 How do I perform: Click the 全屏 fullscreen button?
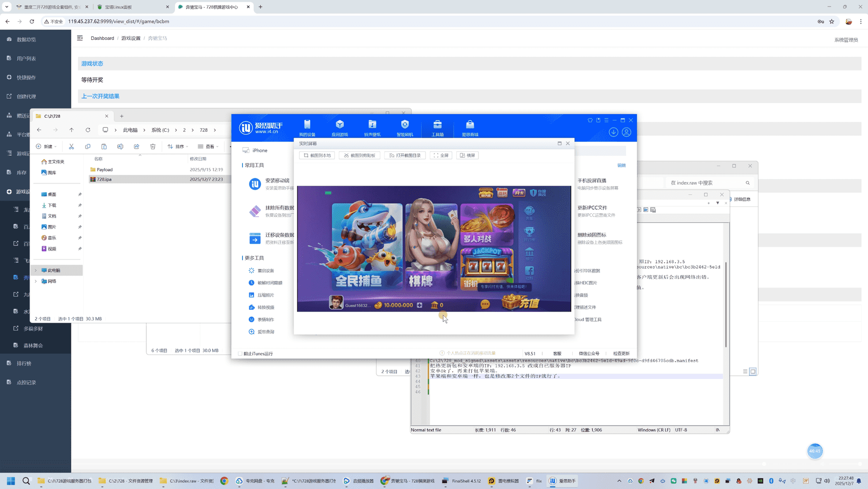pyautogui.click(x=441, y=155)
